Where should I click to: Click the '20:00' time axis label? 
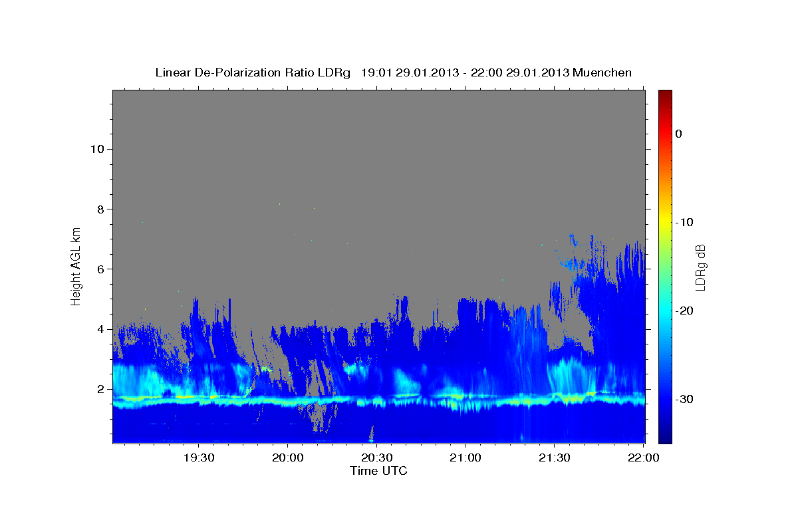click(287, 458)
